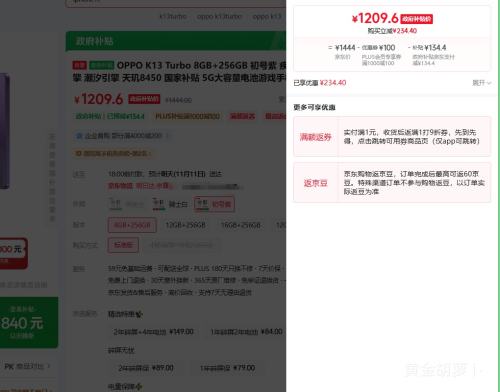Open the 返京豆 reward offer card
This screenshot has height=392, width=500.
coord(392,183)
